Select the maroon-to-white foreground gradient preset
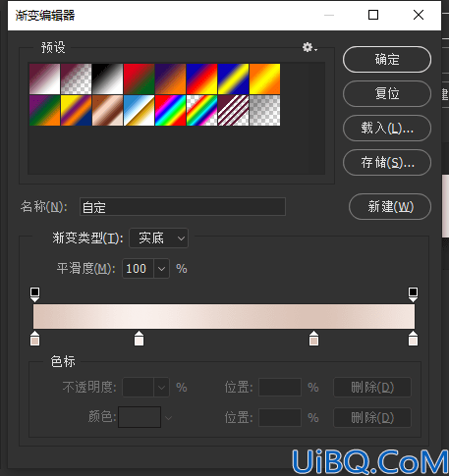The width and height of the screenshot is (449, 476). click(45, 79)
